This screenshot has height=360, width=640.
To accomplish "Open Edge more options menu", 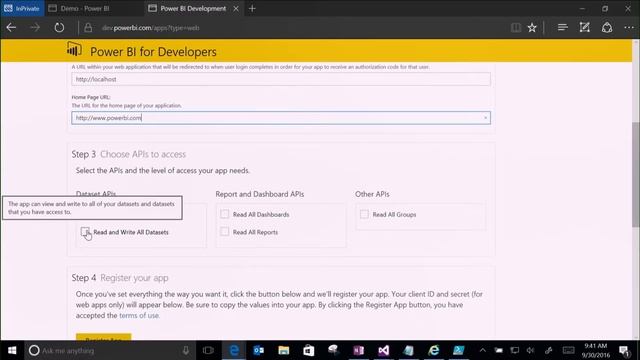I will [x=629, y=28].
